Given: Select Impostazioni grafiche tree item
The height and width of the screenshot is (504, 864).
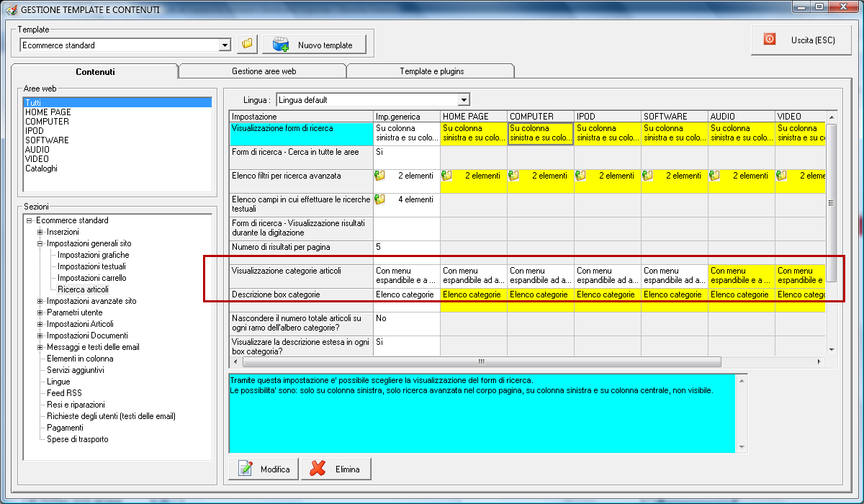Looking at the screenshot, I should tap(94, 255).
